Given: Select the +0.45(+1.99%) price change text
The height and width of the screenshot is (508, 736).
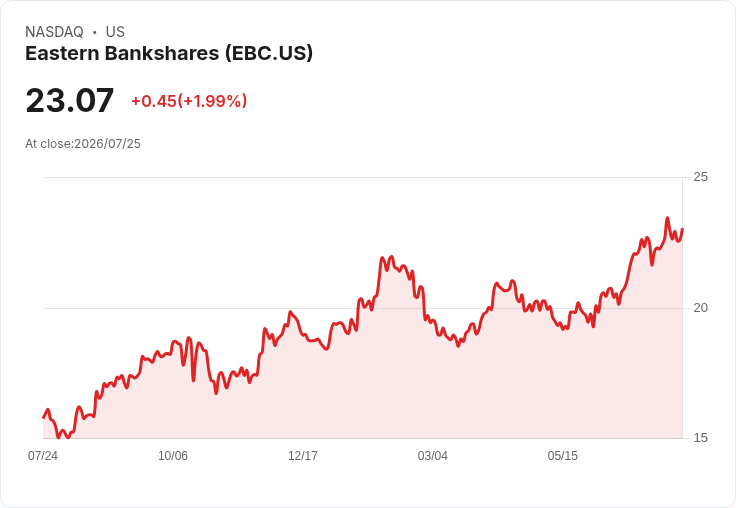Looking at the screenshot, I should [189, 101].
